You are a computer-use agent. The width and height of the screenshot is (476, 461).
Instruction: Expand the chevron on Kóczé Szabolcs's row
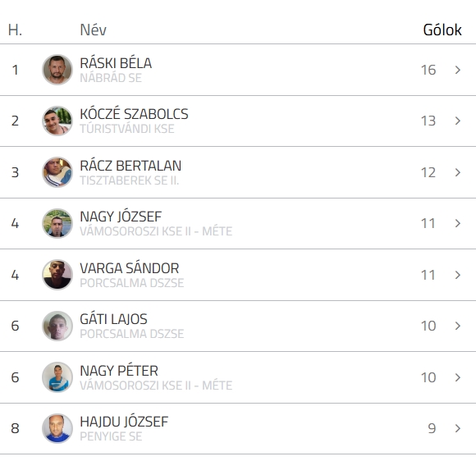tap(458, 121)
